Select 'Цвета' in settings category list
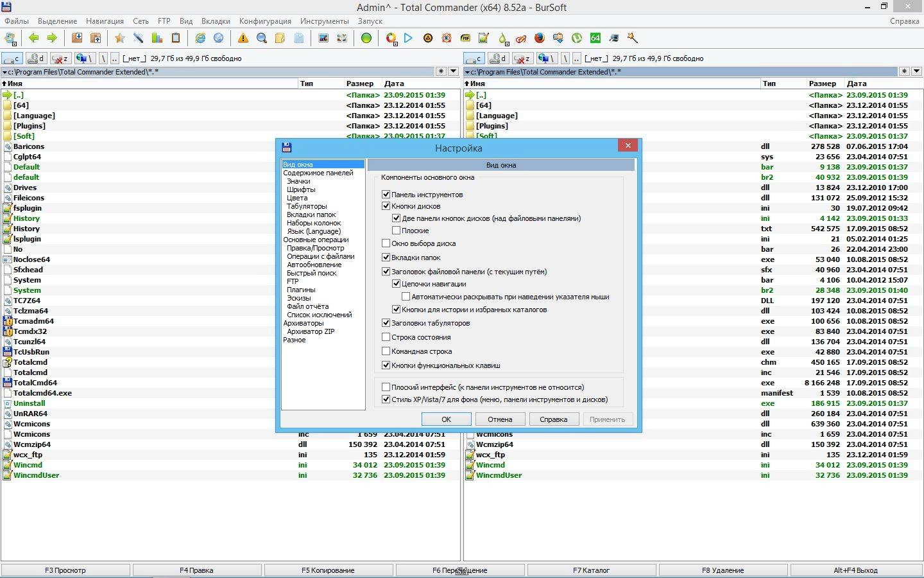The image size is (924, 578). pyautogui.click(x=297, y=198)
